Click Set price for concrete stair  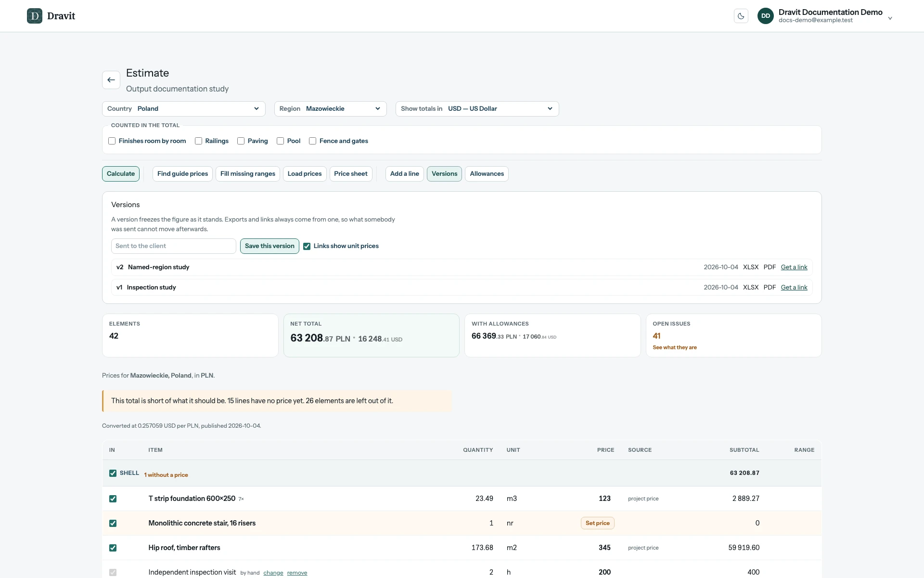[x=598, y=524]
